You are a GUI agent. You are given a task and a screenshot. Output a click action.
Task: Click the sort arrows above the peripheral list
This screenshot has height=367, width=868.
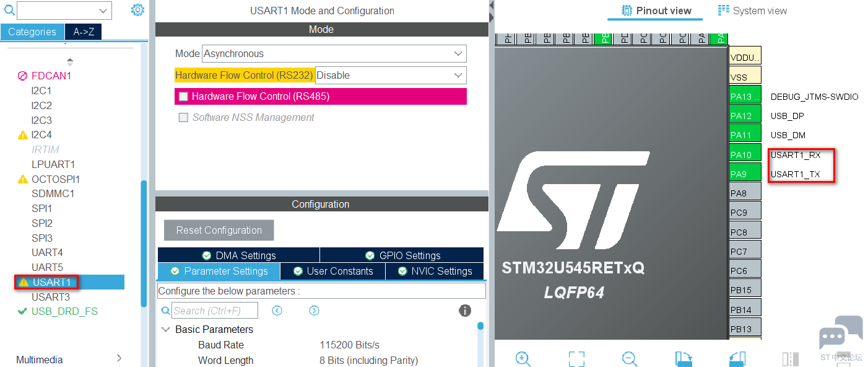tap(70, 61)
